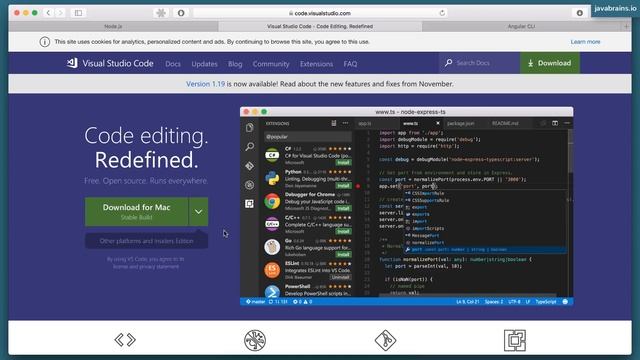This screenshot has width=640, height=360.
Task: Reload the page using the refresh icon
Action: pyautogui.click(x=442, y=13)
